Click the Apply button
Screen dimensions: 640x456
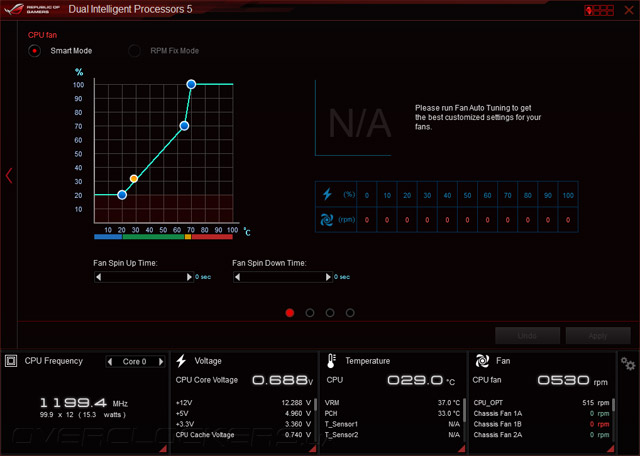click(x=598, y=336)
